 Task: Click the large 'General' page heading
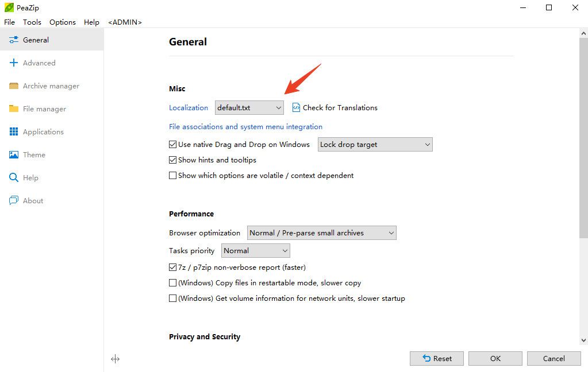click(188, 41)
